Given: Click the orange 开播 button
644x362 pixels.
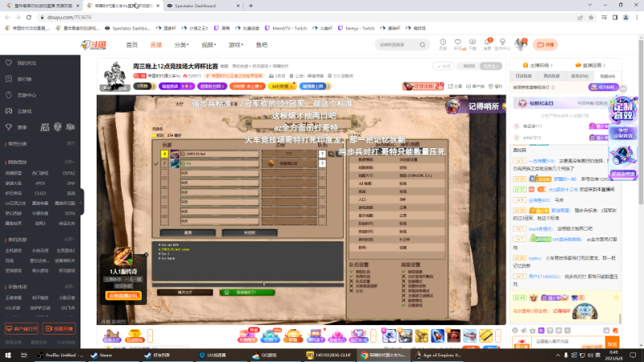Looking at the screenshot, I should (546, 44).
